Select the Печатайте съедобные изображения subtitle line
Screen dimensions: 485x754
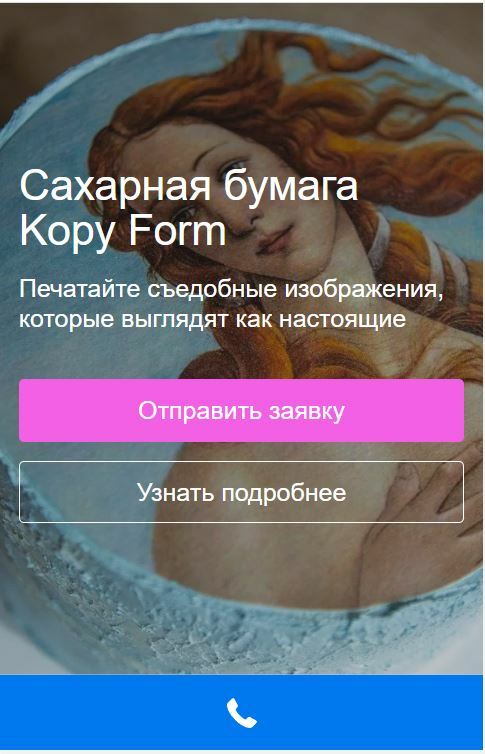coord(231,289)
